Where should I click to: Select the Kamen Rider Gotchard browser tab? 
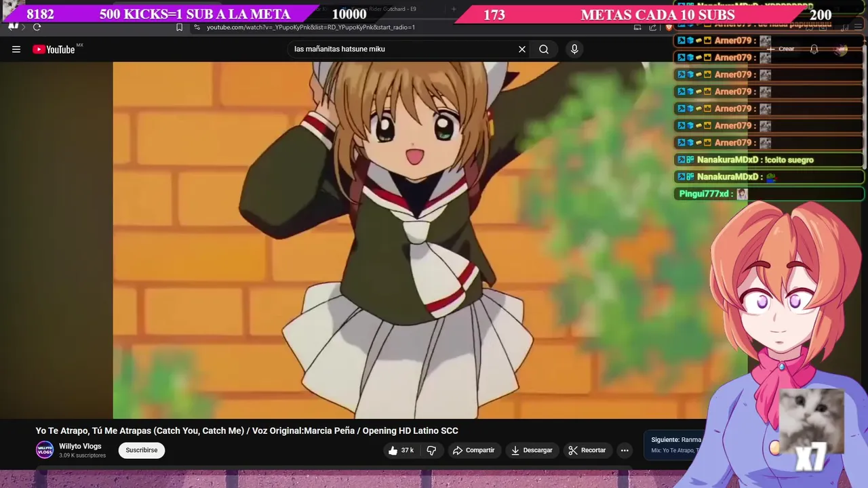pos(380,9)
